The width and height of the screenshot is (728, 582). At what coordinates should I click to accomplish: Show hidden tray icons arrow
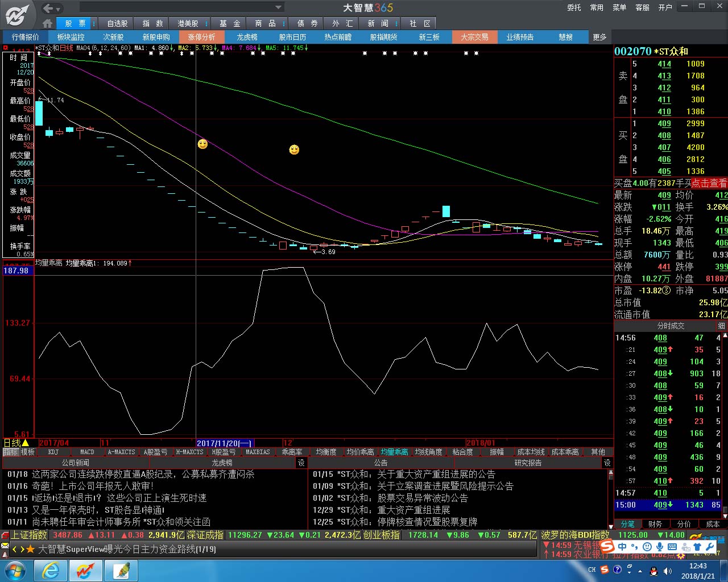(641, 570)
